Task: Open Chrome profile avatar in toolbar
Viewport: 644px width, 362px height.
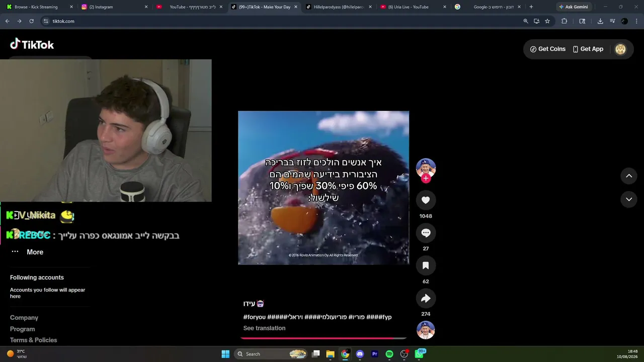Action: pos(624,21)
